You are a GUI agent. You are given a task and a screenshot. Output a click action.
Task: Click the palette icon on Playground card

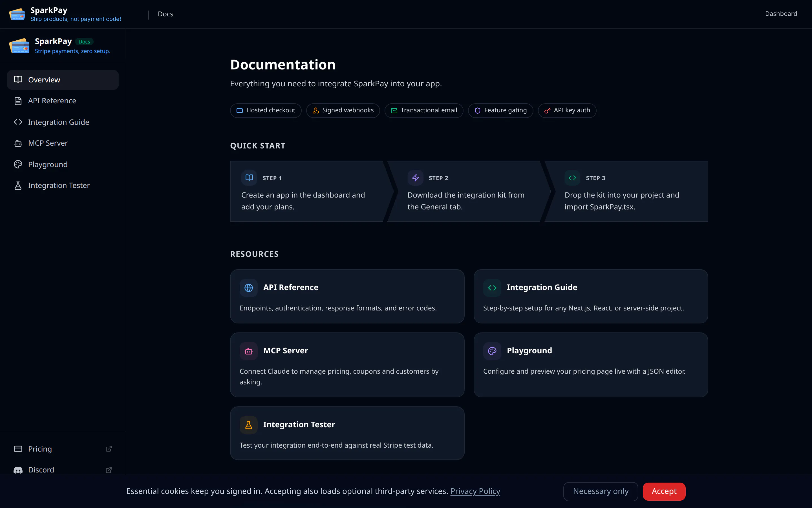[492, 351]
